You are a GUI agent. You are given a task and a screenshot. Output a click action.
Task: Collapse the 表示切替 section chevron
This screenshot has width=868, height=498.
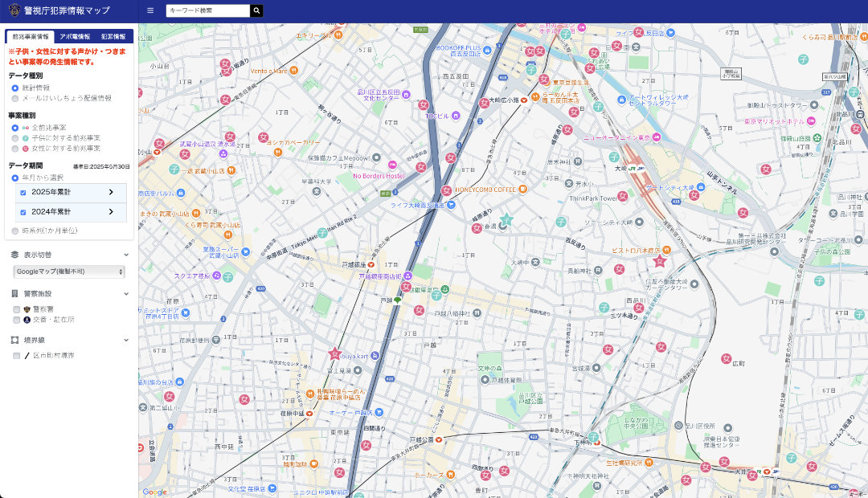pyautogui.click(x=126, y=255)
